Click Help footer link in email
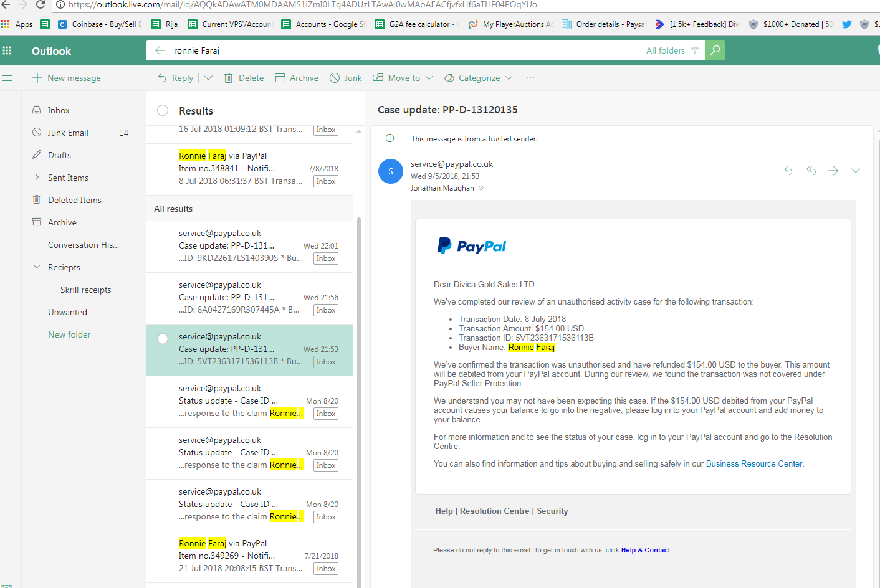The height and width of the screenshot is (588, 880). click(444, 511)
